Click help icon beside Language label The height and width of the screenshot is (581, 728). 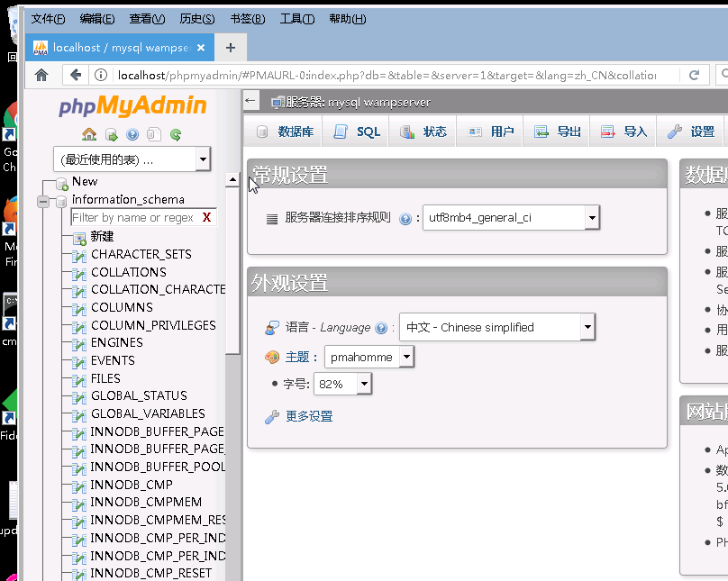[381, 328]
